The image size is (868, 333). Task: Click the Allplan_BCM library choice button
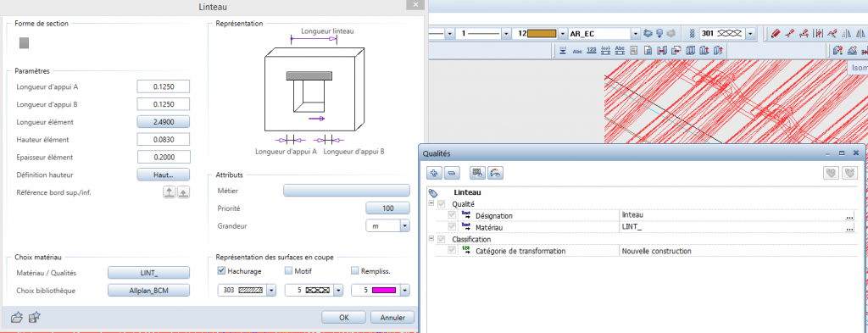(x=148, y=290)
